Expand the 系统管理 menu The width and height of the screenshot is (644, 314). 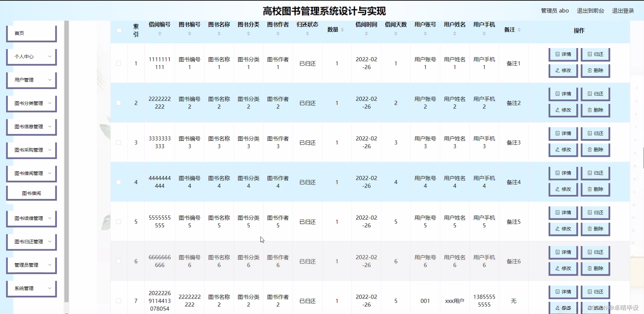[x=31, y=288]
